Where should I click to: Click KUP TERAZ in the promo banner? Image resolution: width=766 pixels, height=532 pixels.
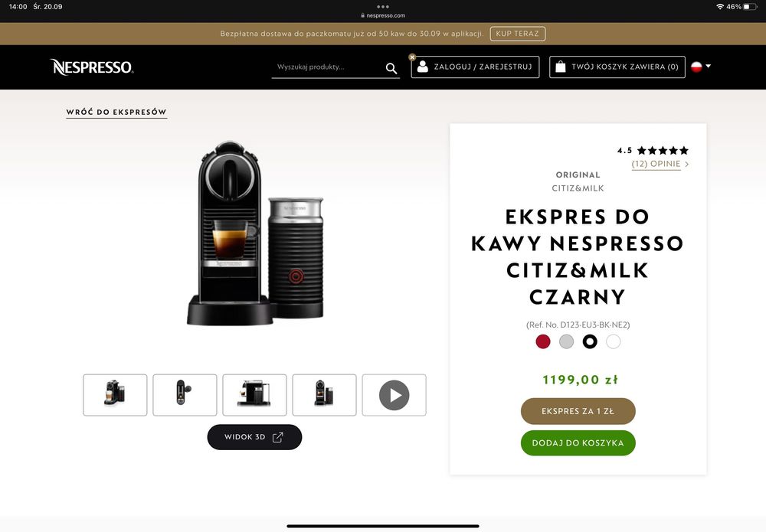pyautogui.click(x=517, y=34)
